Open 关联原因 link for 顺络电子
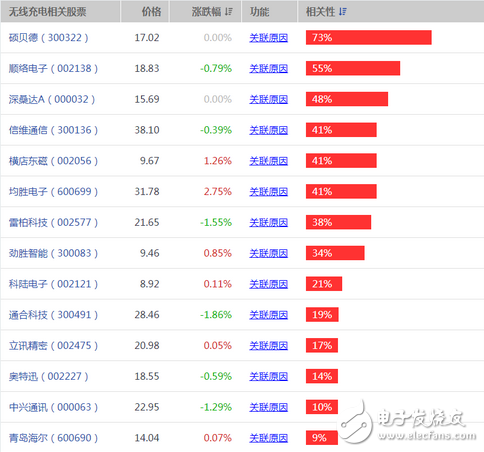The width and height of the screenshot is (484, 452). (268, 69)
